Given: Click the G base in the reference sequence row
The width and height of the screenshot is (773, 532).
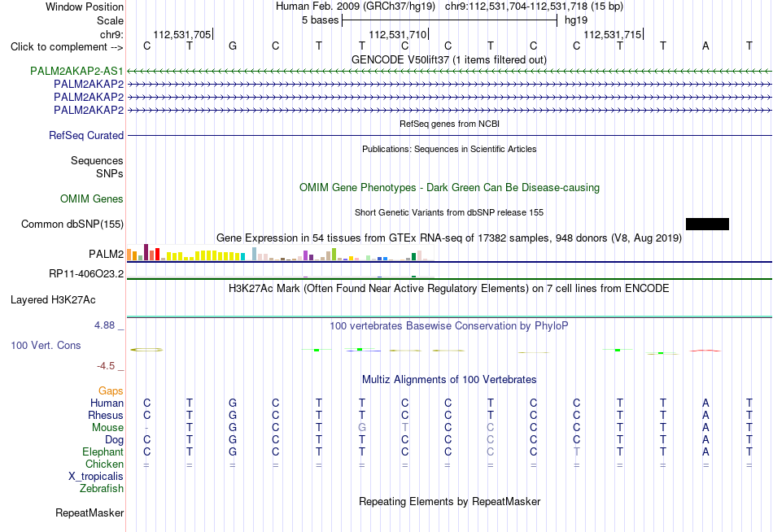Looking at the screenshot, I should (233, 46).
